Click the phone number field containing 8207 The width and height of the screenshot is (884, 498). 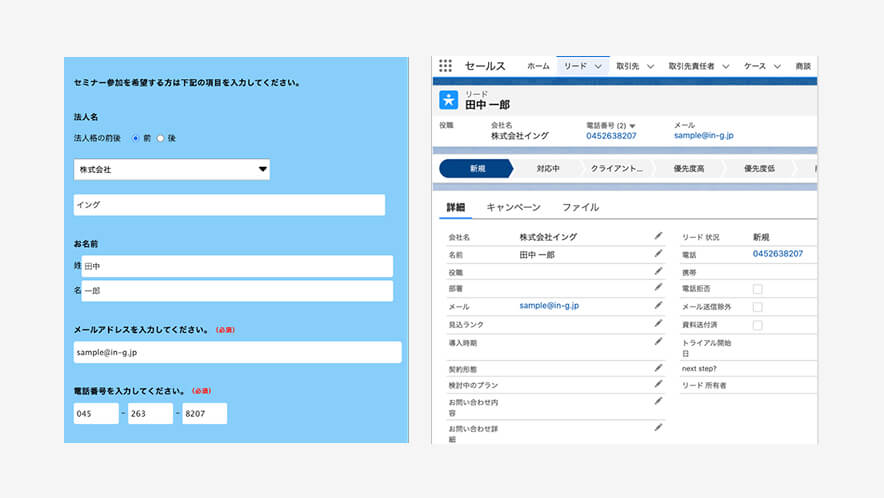[204, 413]
